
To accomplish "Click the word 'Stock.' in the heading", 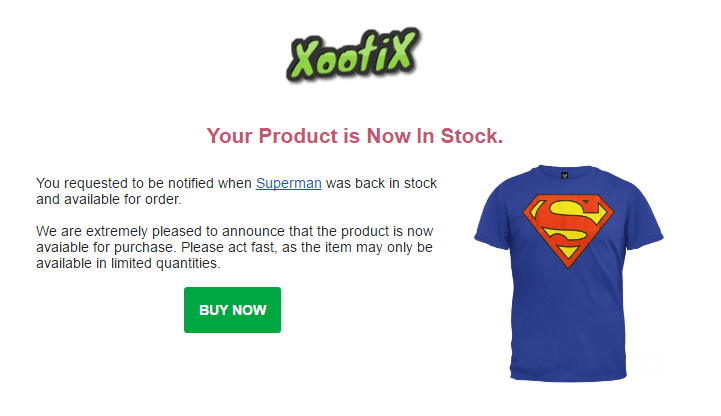I will (472, 136).
